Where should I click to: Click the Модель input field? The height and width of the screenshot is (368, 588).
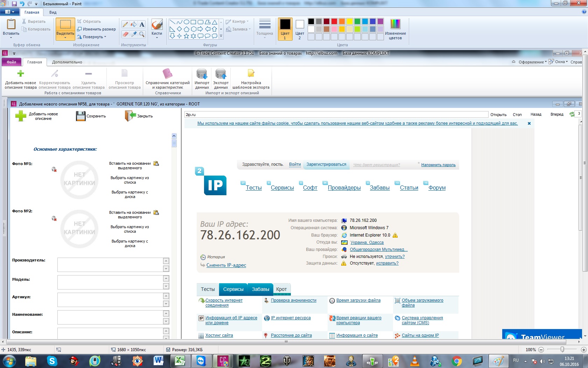tap(110, 282)
